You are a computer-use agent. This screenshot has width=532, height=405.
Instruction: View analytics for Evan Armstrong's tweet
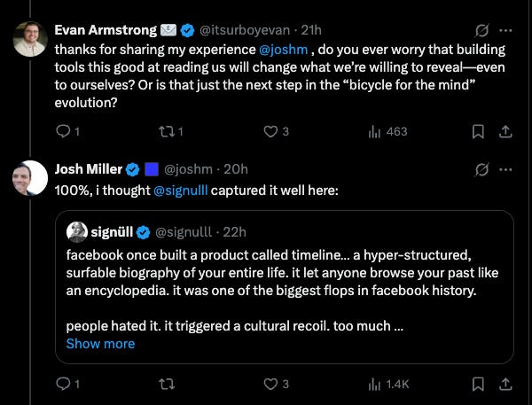point(373,131)
